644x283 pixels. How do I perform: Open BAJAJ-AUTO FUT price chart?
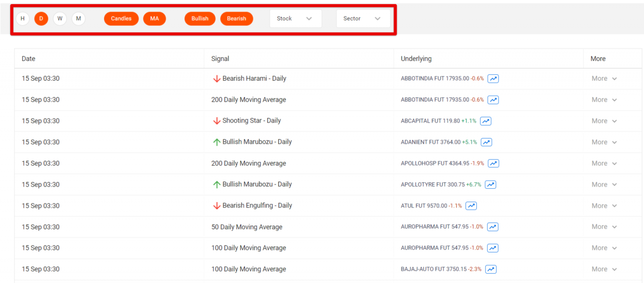point(491,269)
